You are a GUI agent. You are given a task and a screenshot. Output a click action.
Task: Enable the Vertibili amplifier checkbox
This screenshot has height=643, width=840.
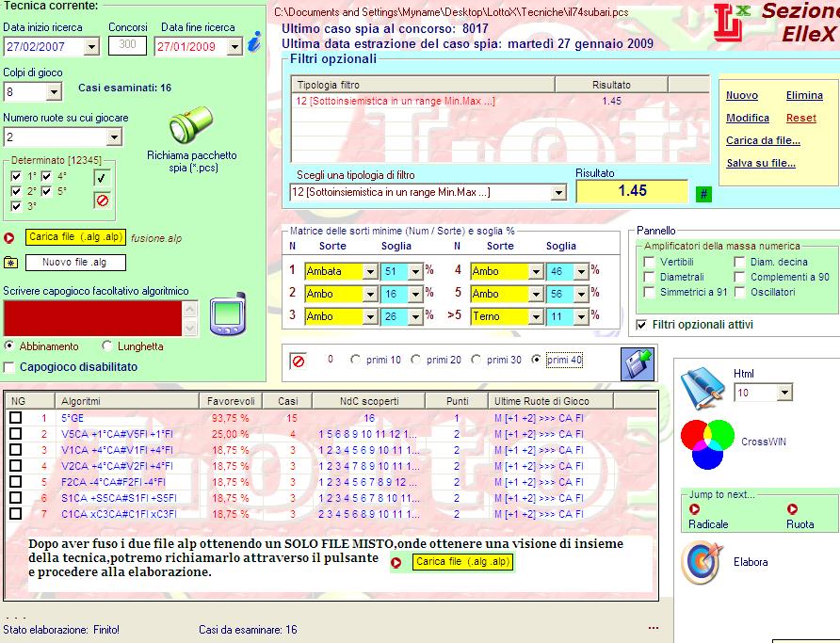pos(649,262)
